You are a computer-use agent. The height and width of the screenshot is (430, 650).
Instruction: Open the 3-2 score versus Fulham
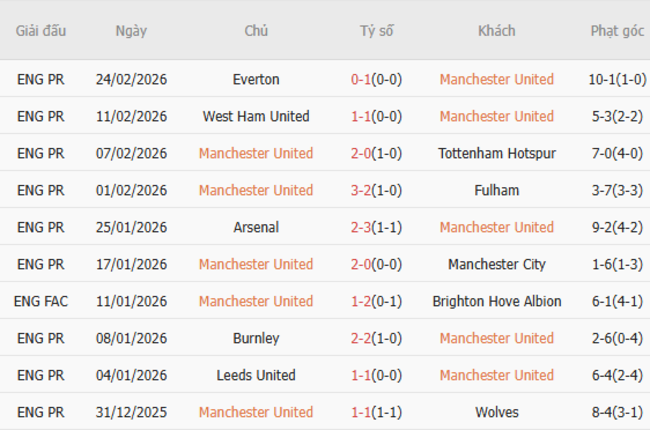364,190
